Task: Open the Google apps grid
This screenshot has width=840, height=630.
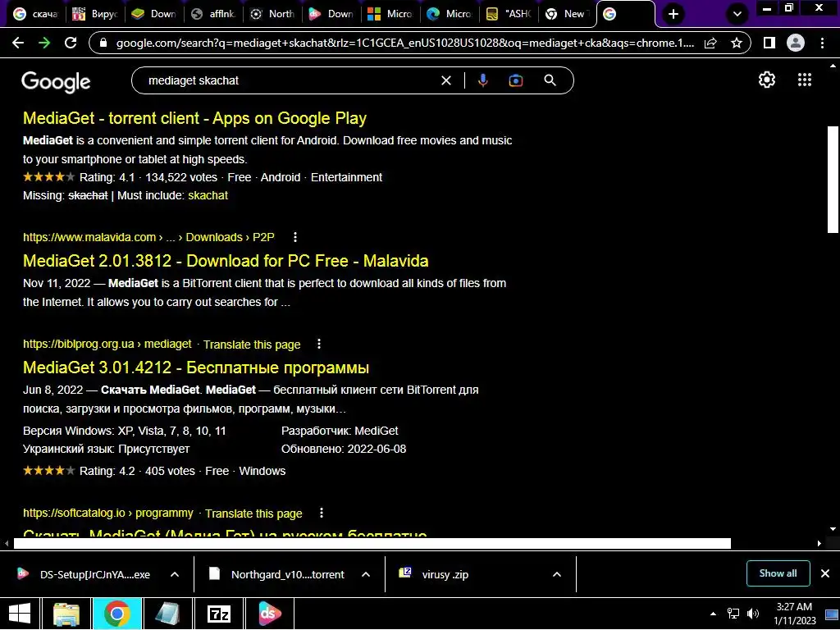Action: [805, 80]
